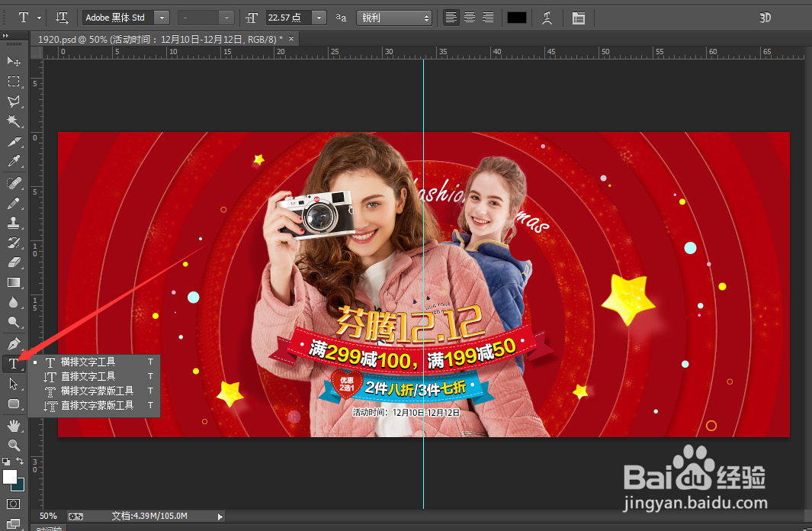Open the 锐利 anti-aliasing dropdown

pos(394,18)
